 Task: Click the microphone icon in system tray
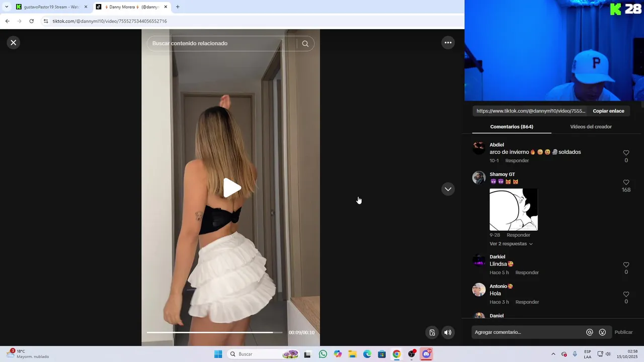[575, 354]
